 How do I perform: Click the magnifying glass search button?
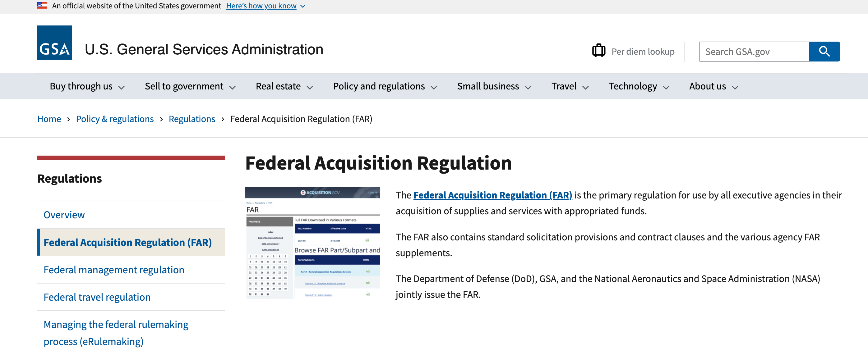(824, 52)
